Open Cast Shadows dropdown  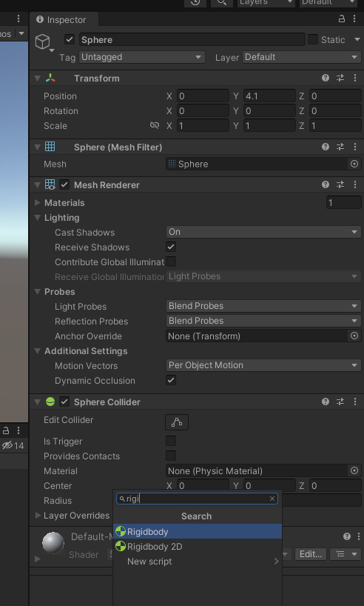263,232
